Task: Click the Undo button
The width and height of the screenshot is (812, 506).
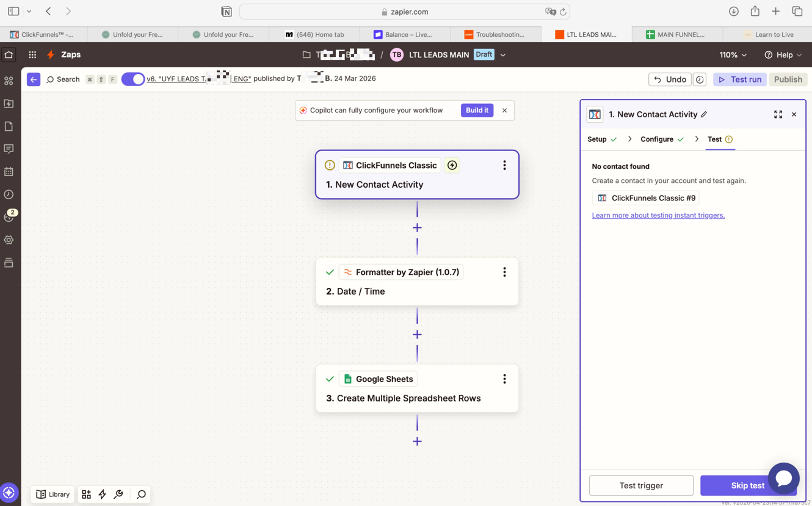Action: click(670, 79)
